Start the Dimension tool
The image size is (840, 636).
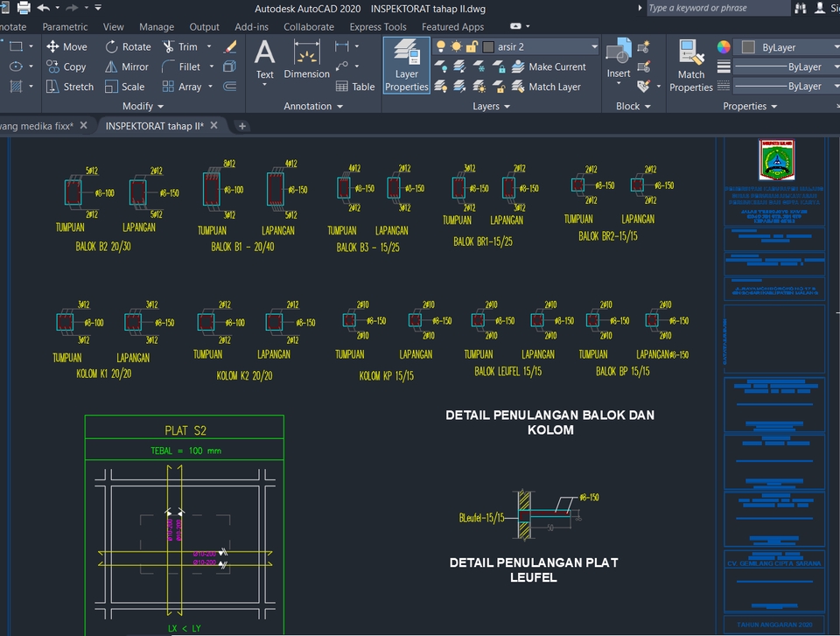point(306,61)
